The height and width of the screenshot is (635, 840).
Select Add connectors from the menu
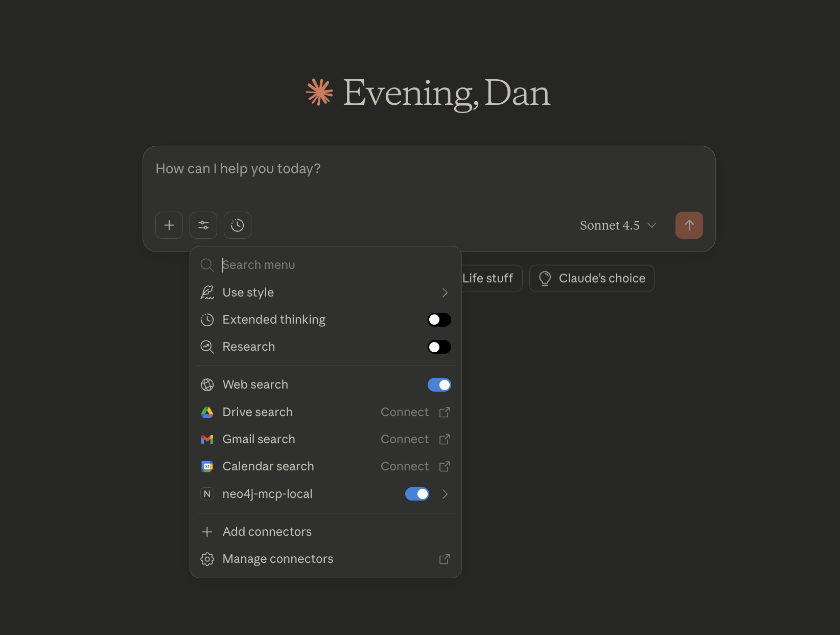[x=267, y=532]
